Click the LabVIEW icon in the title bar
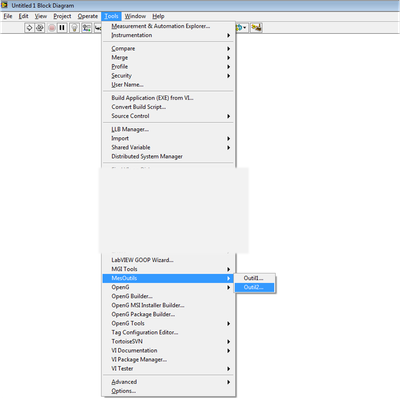 click(x=5, y=5)
